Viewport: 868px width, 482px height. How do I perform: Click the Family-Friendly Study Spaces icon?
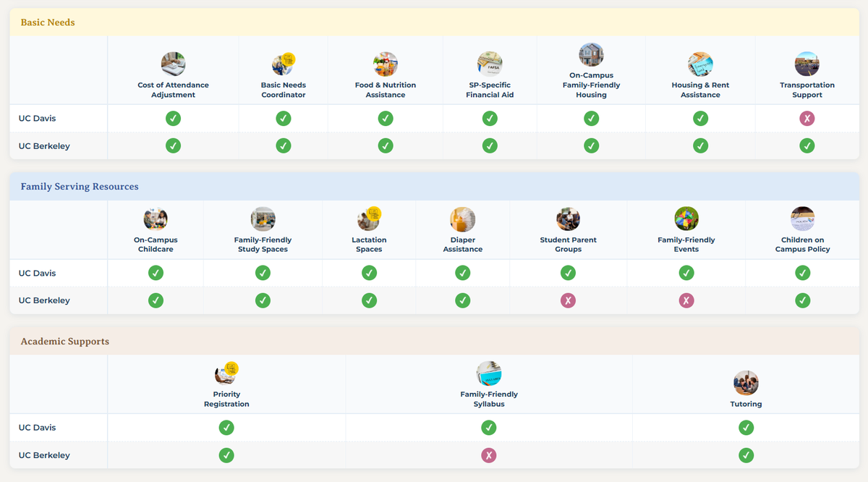click(263, 219)
